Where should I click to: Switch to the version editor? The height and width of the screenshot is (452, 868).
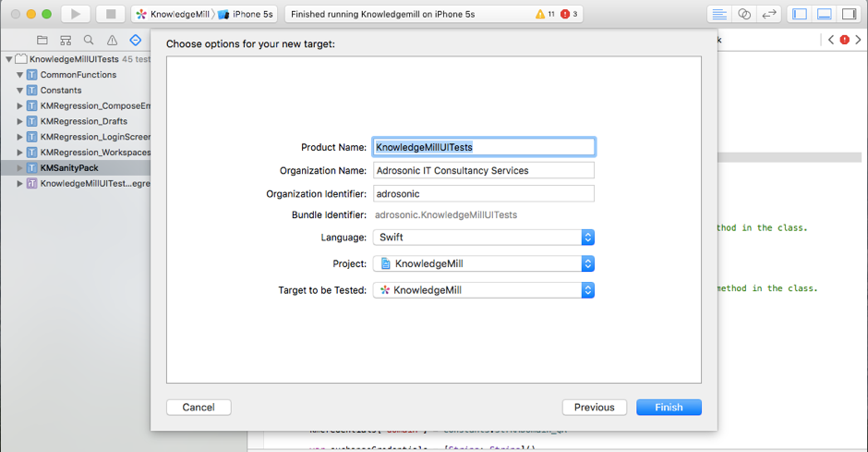[766, 14]
